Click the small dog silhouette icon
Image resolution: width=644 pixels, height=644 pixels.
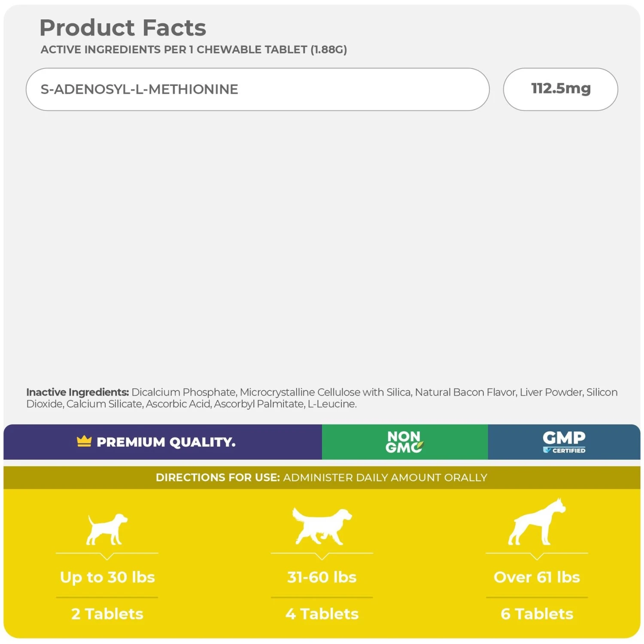pos(106,529)
